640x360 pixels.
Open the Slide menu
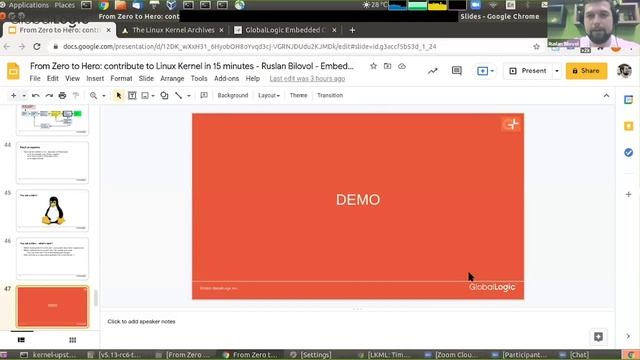(146, 78)
